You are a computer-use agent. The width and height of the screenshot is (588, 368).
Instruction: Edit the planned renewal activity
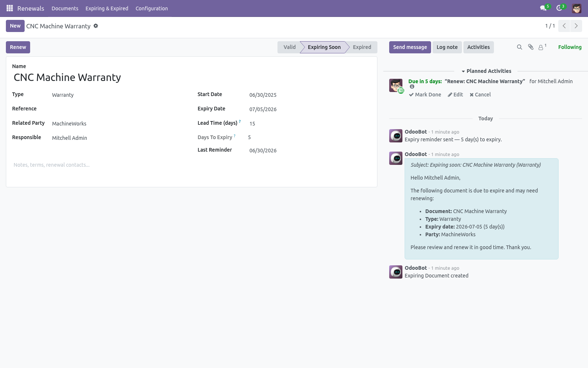[455, 95]
